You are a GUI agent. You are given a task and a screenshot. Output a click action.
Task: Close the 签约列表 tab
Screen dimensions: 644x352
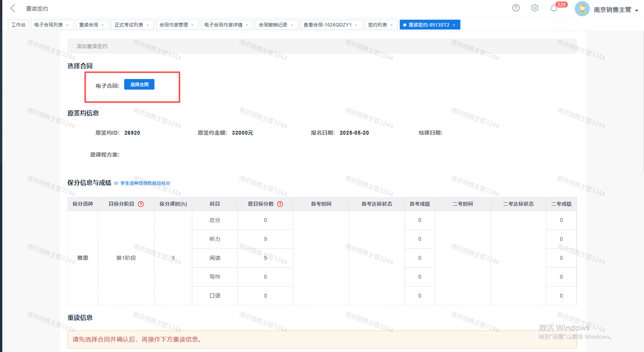click(x=391, y=25)
